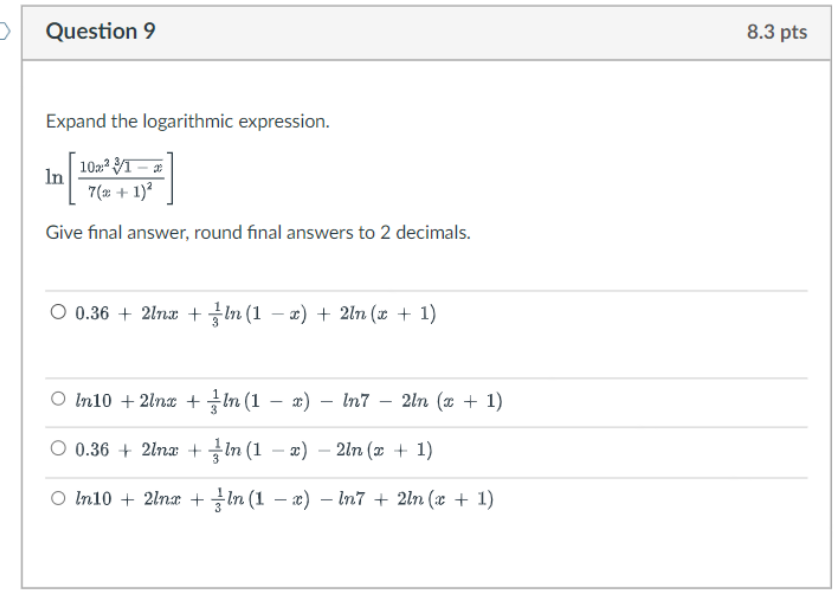Expand the collapsed sidebar chevron at top left
Viewport: 835px width, 594px height.
[x=3, y=30]
